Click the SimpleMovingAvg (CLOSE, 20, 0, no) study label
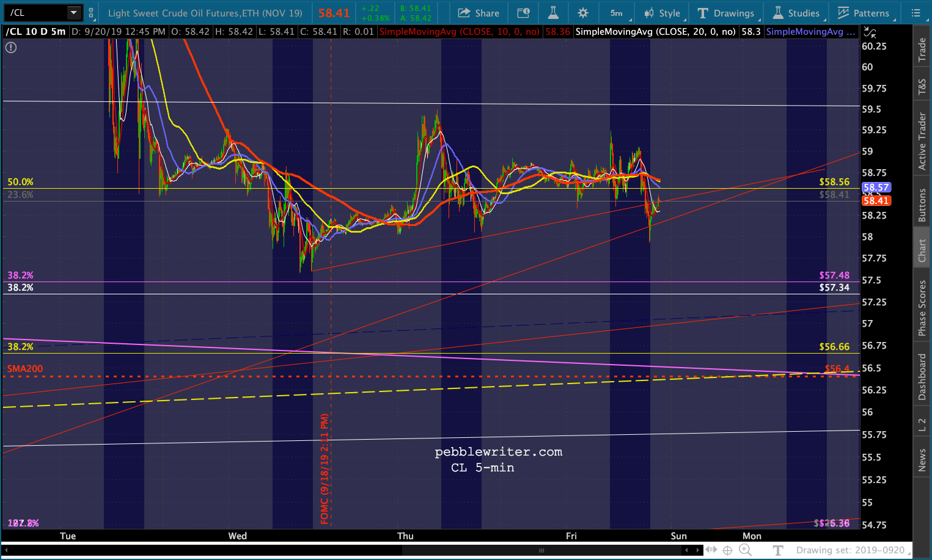932x560 pixels. (x=656, y=32)
